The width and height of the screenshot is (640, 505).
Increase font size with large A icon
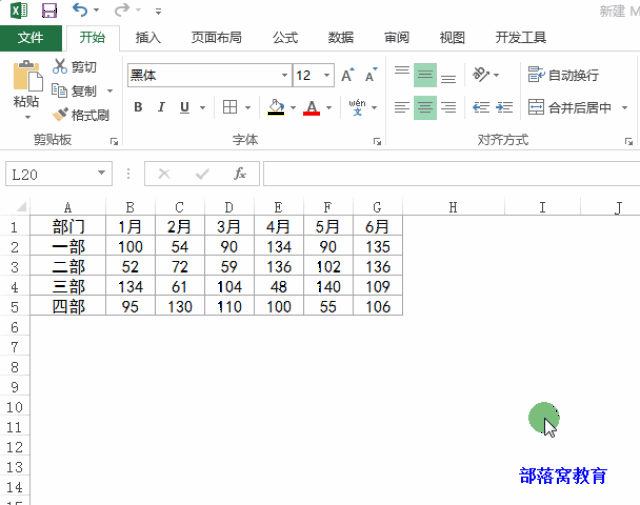[x=347, y=75]
